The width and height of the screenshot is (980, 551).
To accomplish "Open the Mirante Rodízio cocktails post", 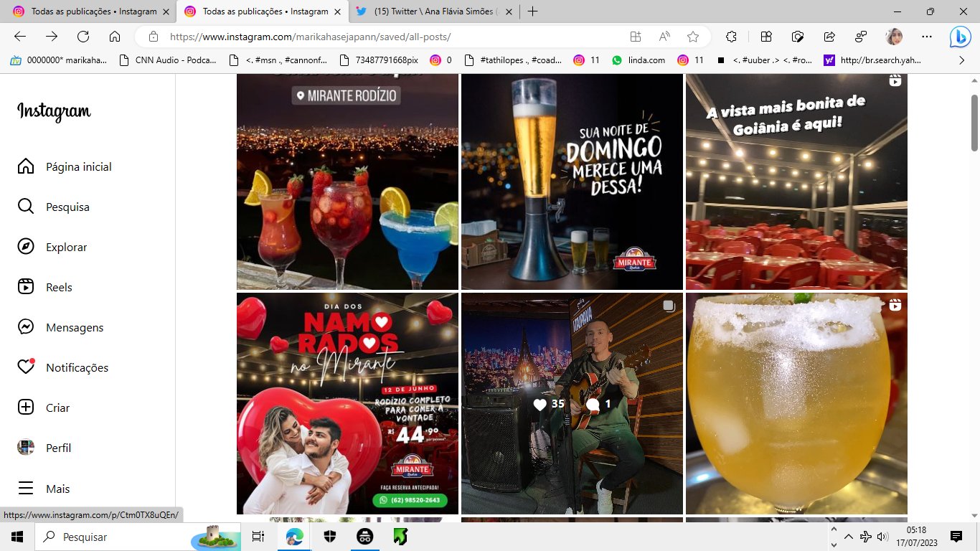I will 347,182.
